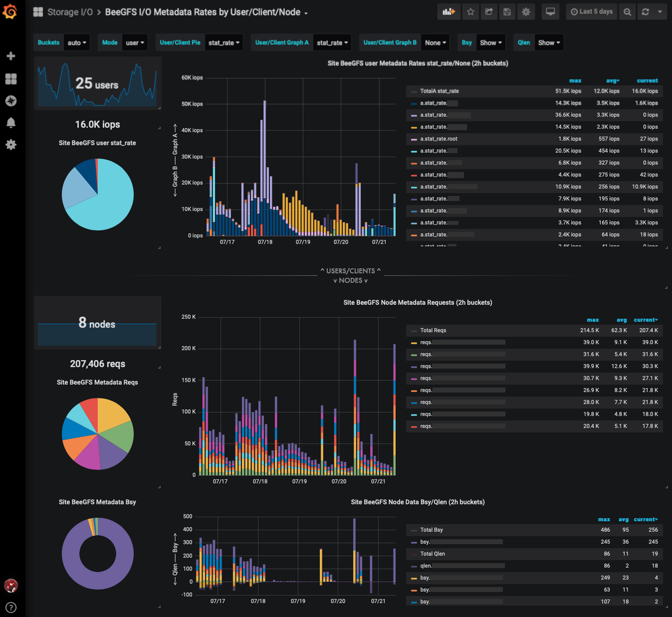The image size is (672, 617).
Task: Sort Bsy/Qlen legend by max
Action: [x=604, y=520]
